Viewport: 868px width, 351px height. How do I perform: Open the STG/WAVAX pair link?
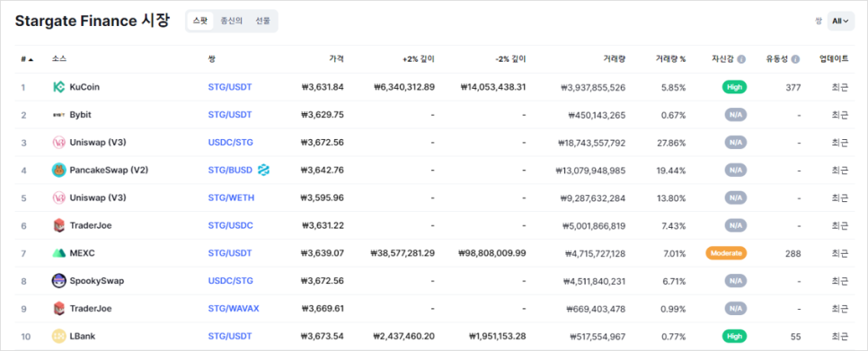tap(234, 309)
